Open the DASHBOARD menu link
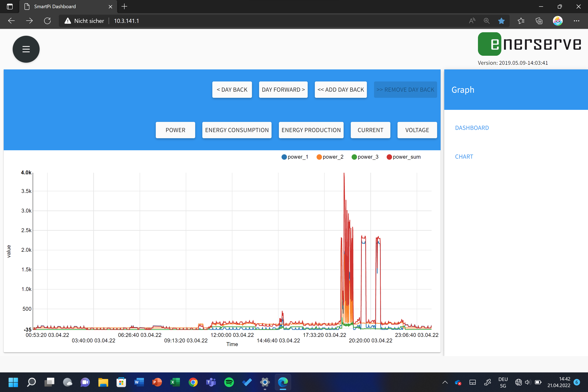 click(x=471, y=128)
